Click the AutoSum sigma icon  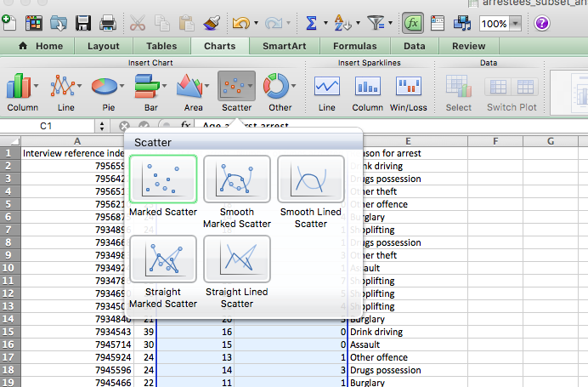pyautogui.click(x=311, y=23)
